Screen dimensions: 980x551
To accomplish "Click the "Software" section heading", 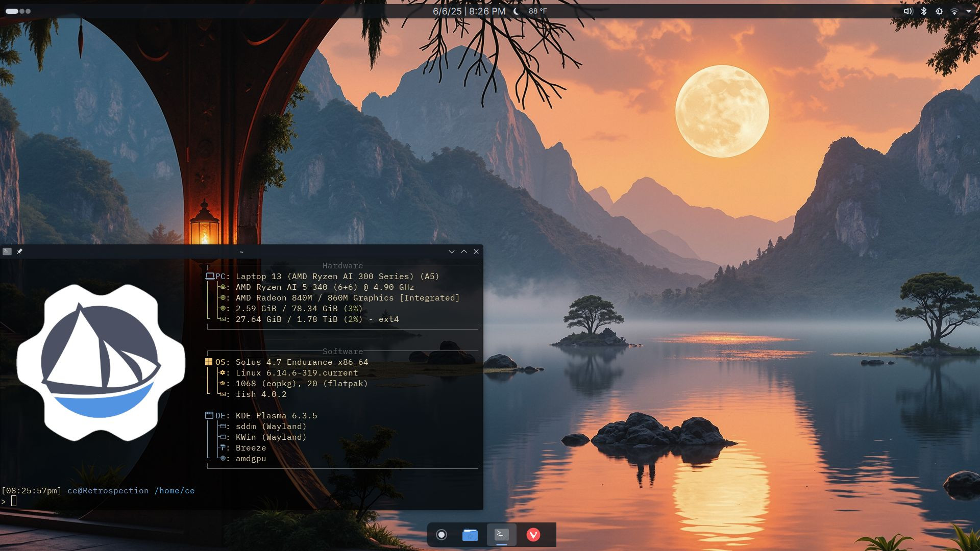I will (x=342, y=352).
